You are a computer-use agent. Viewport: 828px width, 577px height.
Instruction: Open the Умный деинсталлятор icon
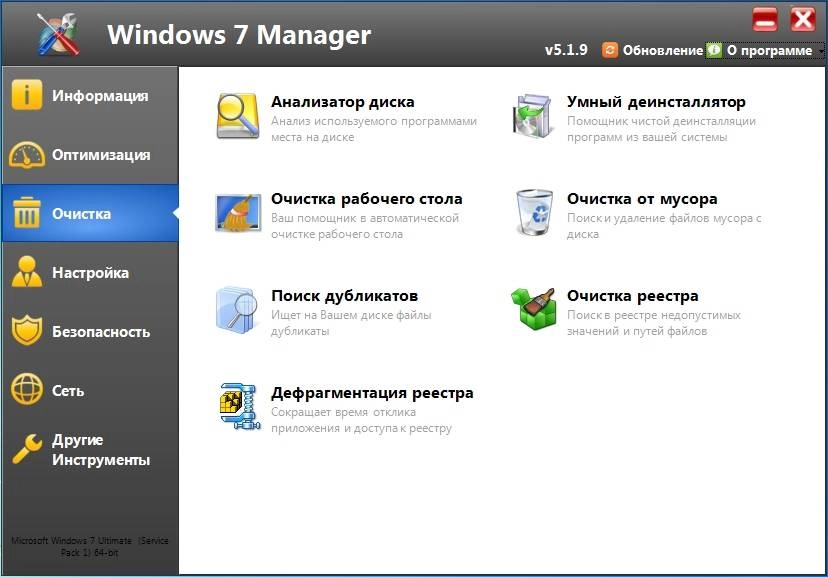tap(533, 116)
